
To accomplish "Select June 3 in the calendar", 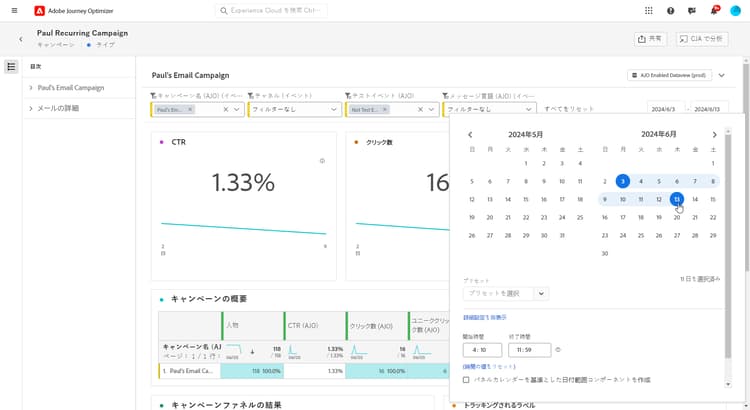I will (623, 181).
